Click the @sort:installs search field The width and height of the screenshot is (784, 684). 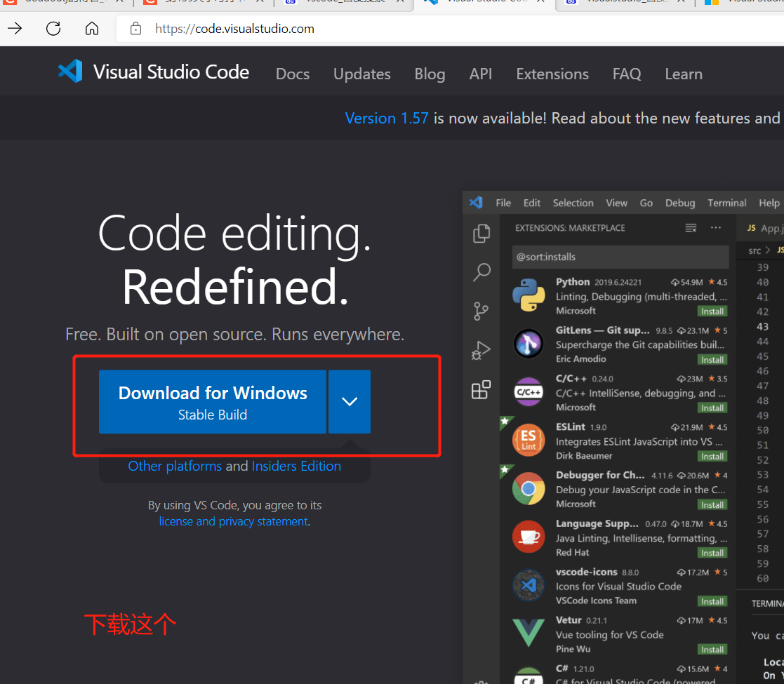pyautogui.click(x=620, y=257)
